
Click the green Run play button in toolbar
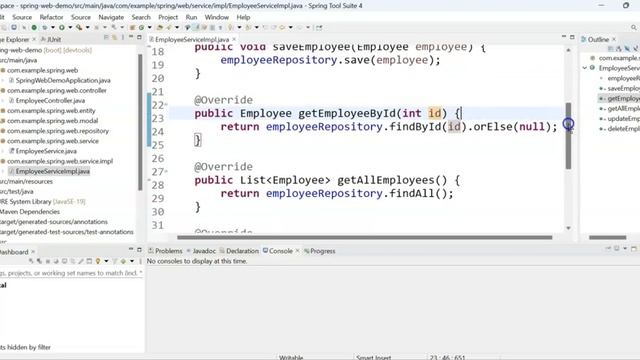pos(62,27)
